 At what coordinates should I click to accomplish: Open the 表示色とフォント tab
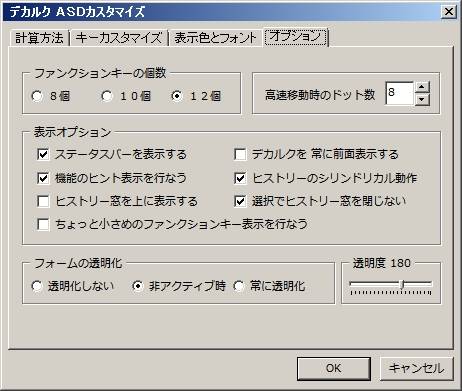pos(215,38)
